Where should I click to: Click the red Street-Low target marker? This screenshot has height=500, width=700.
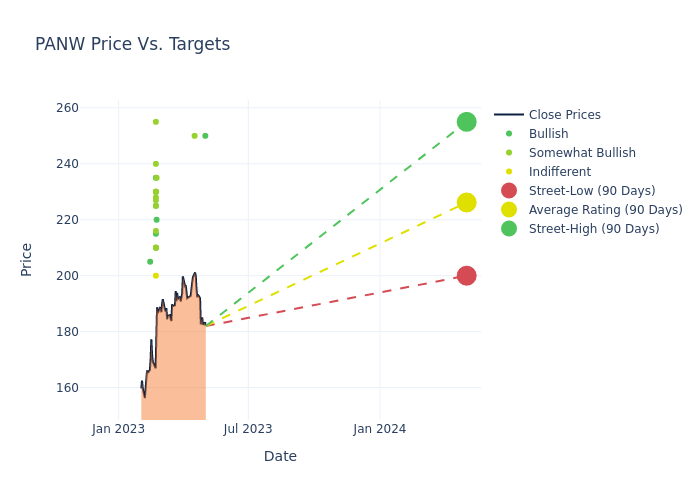click(x=466, y=276)
